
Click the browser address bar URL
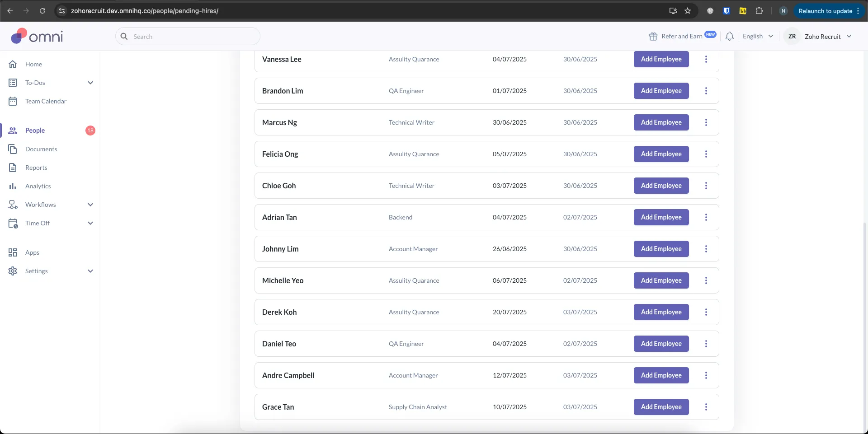pos(145,11)
